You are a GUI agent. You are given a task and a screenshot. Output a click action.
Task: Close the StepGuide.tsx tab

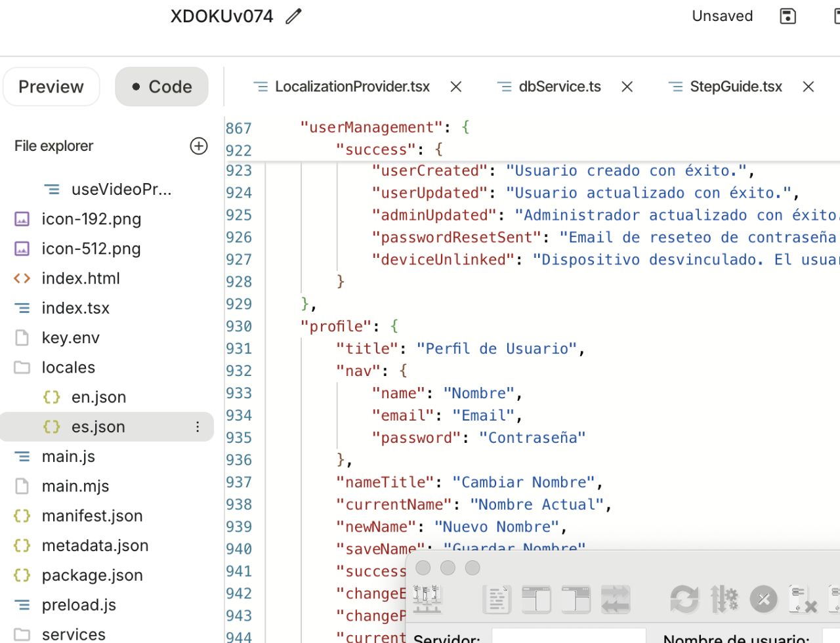pos(808,87)
